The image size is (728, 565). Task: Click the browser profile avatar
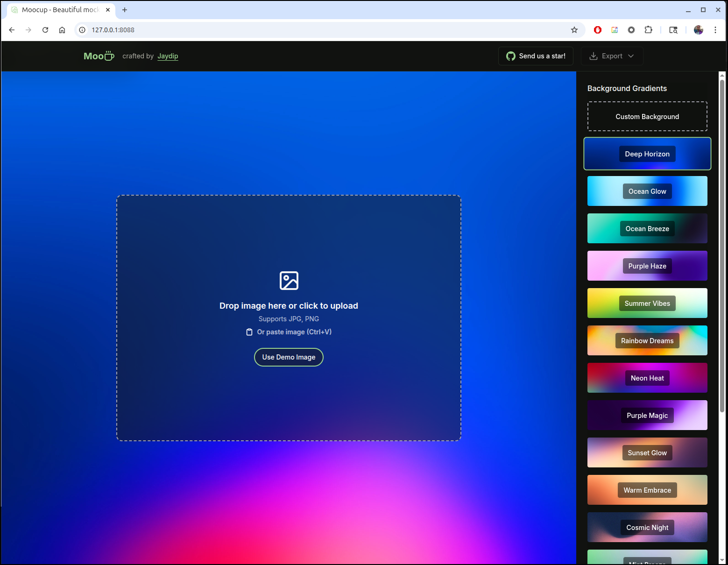coord(698,30)
